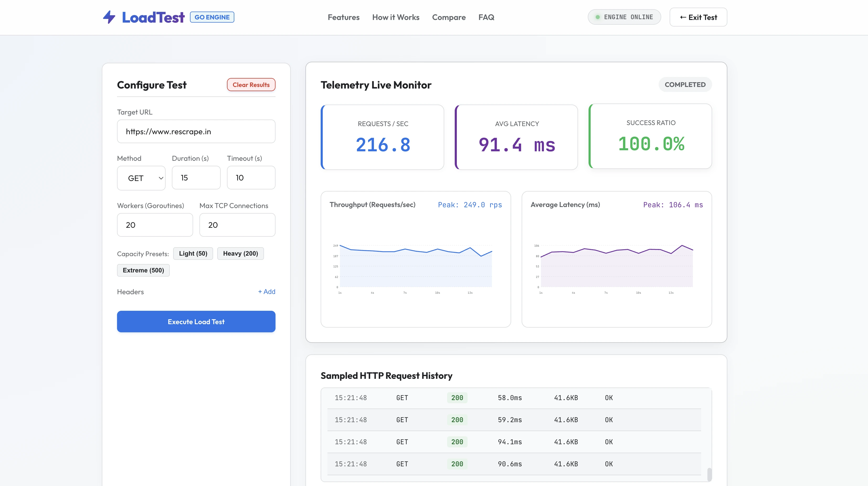The height and width of the screenshot is (486, 868).
Task: Go to How it Works section
Action: (x=396, y=17)
